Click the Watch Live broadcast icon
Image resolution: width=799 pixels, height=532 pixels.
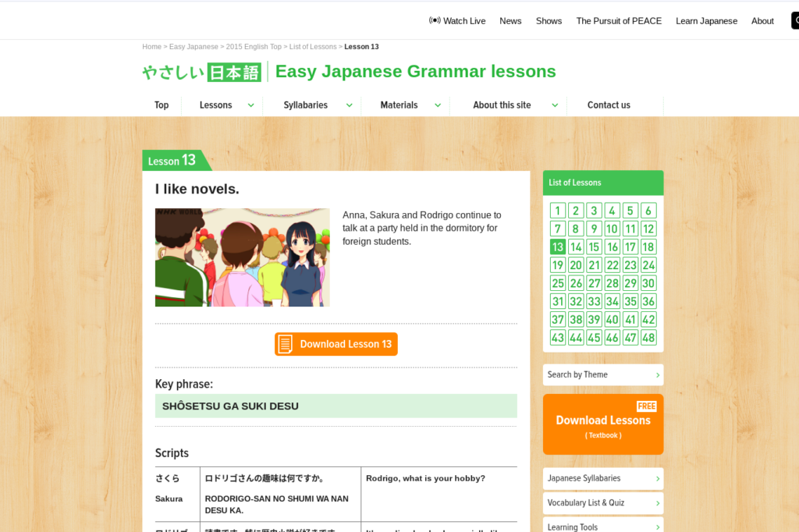[434, 20]
